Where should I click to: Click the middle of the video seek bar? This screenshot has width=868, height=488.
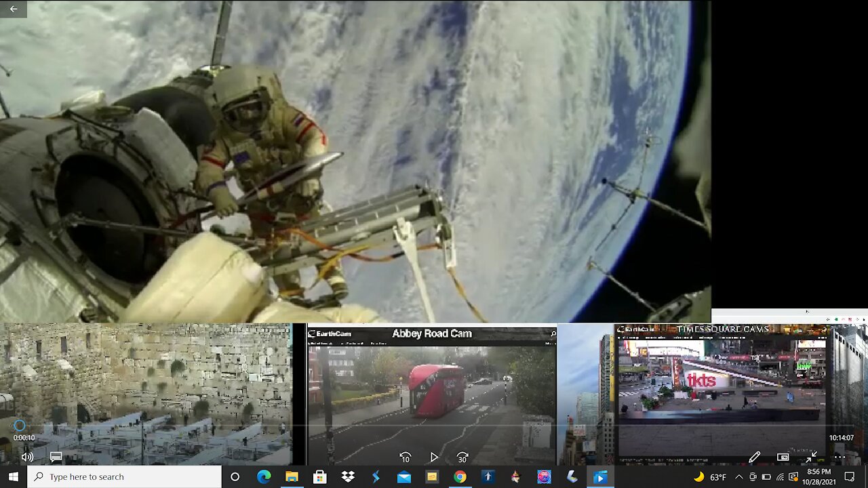tap(434, 426)
